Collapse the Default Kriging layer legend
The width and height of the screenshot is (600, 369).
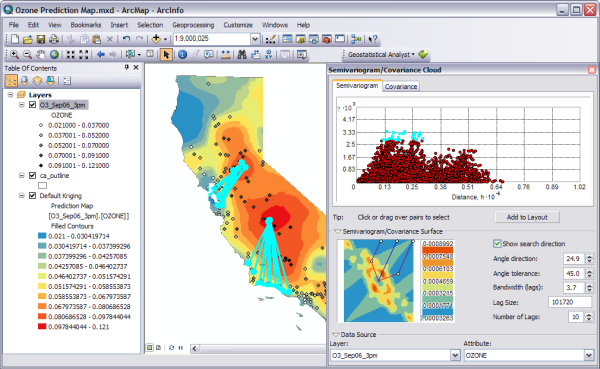pos(22,196)
